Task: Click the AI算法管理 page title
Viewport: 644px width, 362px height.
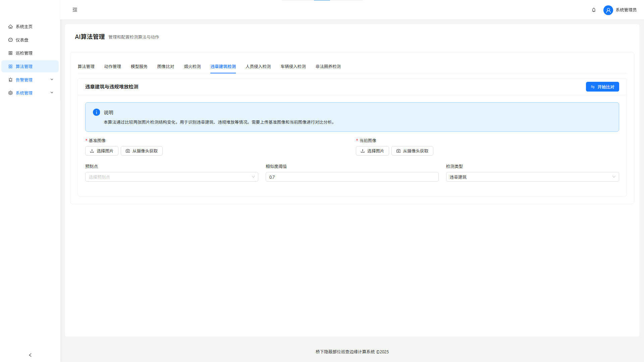Action: [x=90, y=37]
